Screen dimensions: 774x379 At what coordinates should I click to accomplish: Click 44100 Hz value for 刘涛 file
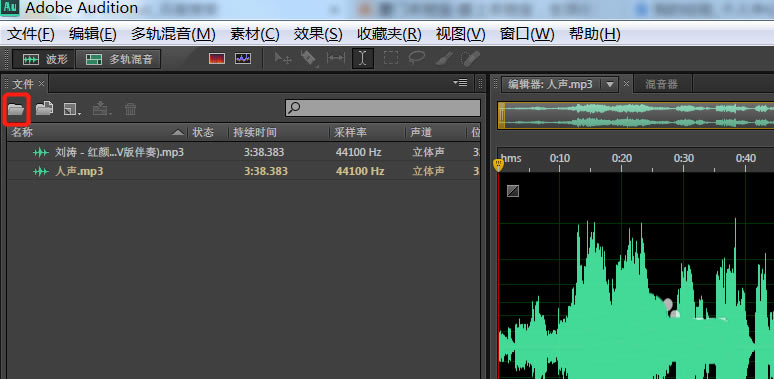[x=359, y=152]
